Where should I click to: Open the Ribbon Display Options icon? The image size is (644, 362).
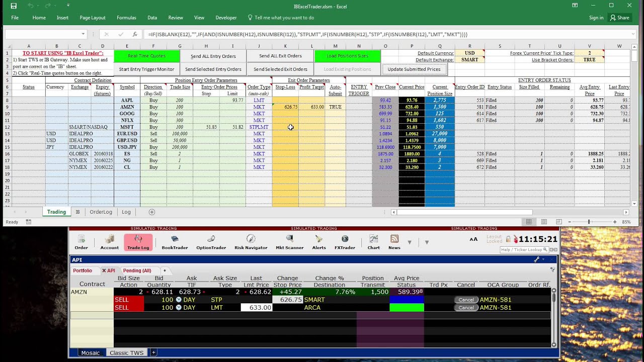(575, 6)
